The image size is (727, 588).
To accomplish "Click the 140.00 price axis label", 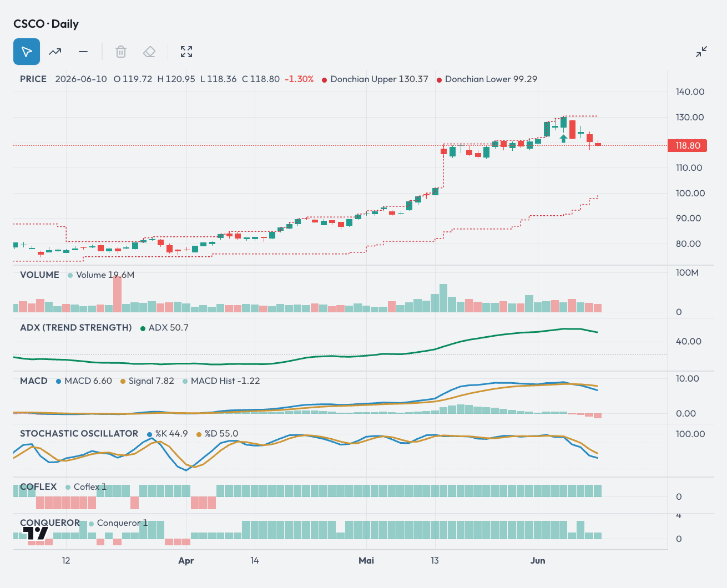I will coord(690,92).
